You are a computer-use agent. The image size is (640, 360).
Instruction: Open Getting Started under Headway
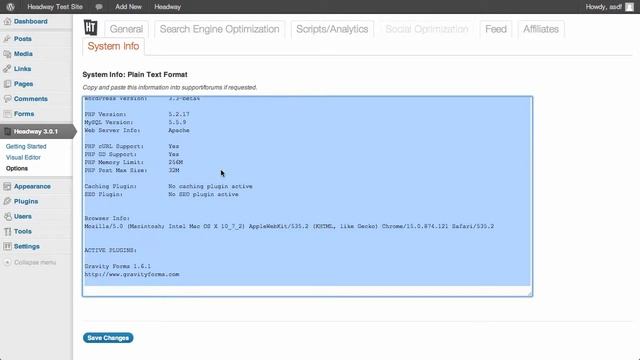26,147
